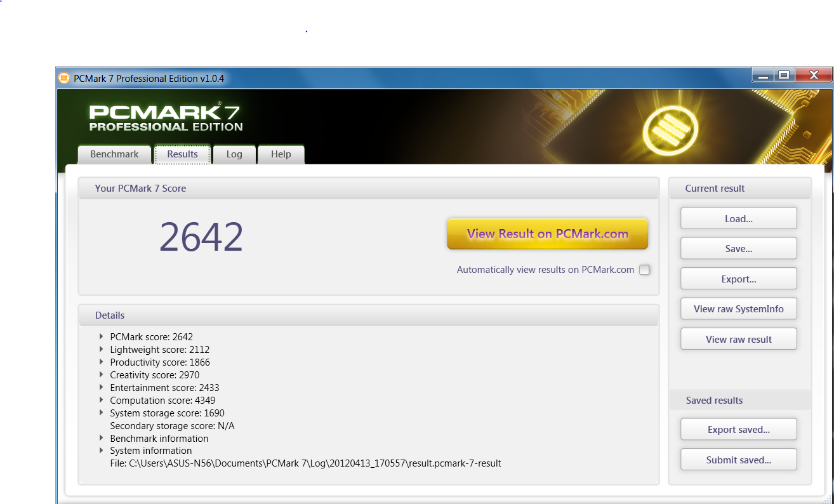Click the result file path text

pos(306,463)
